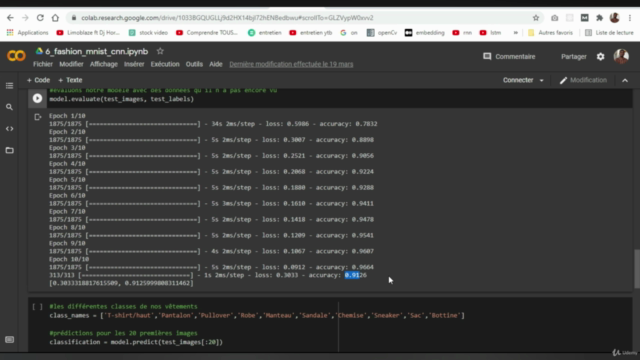The width and height of the screenshot is (640, 360).
Task: Click the browser forward arrow
Action: (x=25, y=18)
